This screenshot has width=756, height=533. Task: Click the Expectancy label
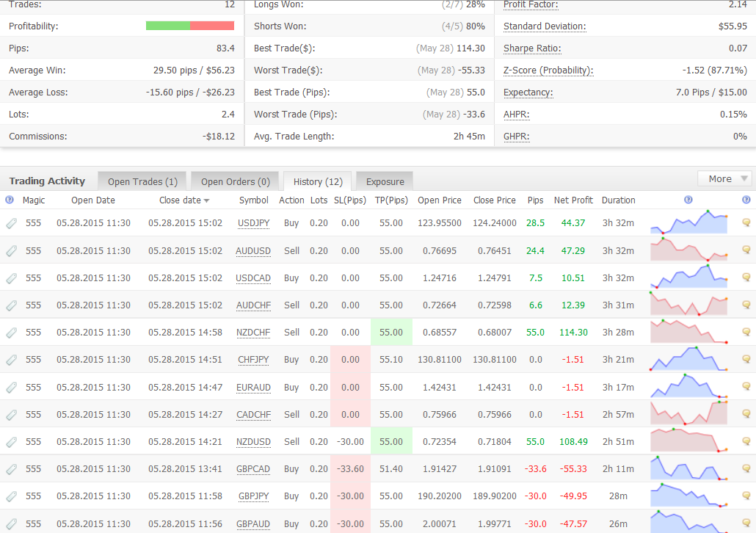[x=528, y=93]
